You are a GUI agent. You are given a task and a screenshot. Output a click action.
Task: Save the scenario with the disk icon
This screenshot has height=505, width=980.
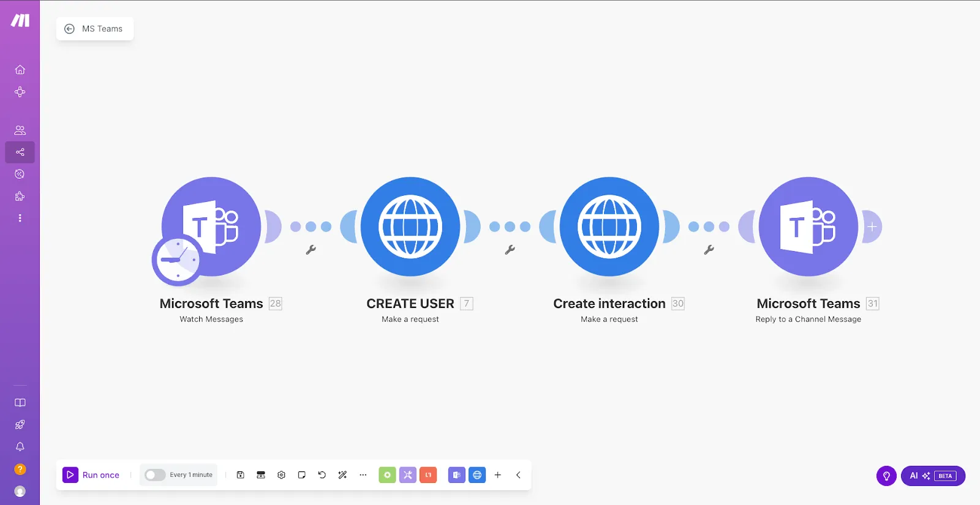241,475
